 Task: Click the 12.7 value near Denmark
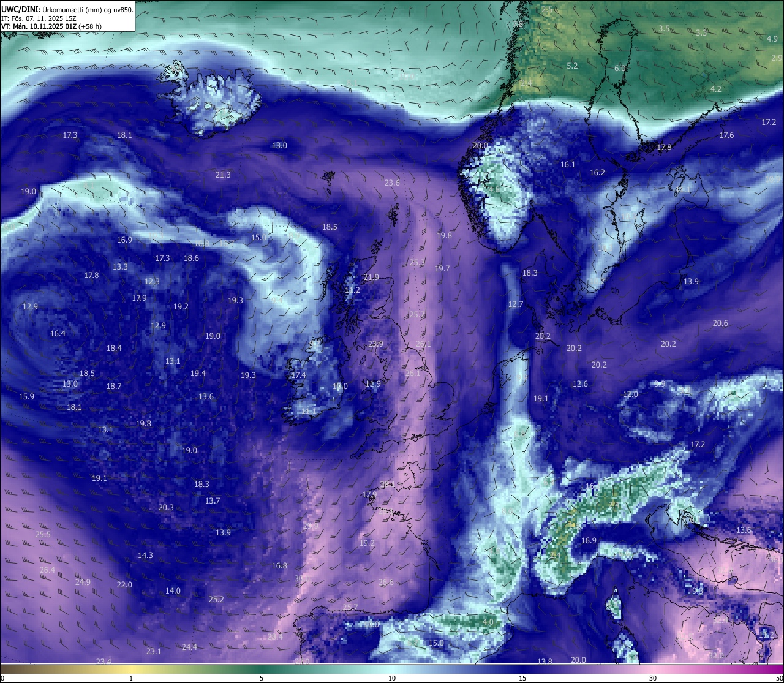516,304
